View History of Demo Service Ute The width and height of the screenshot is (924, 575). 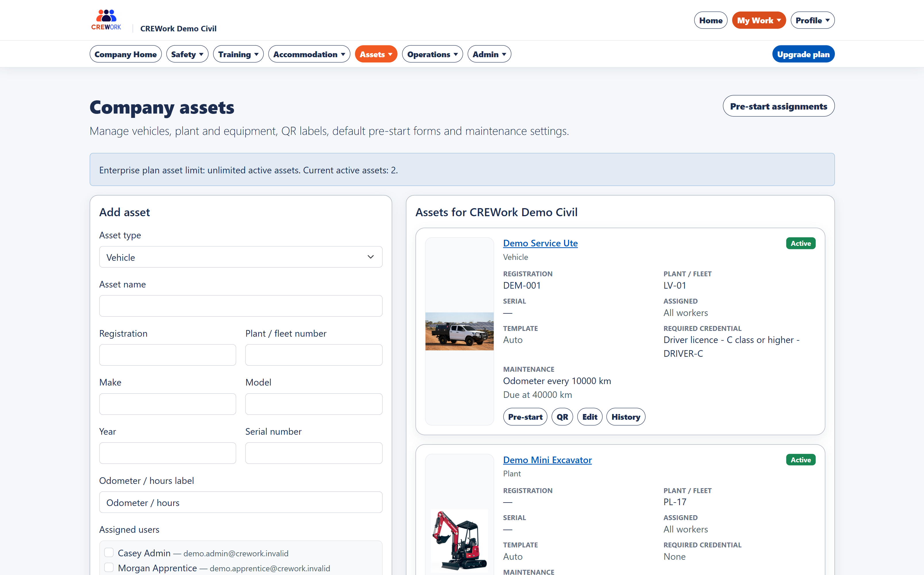click(626, 417)
